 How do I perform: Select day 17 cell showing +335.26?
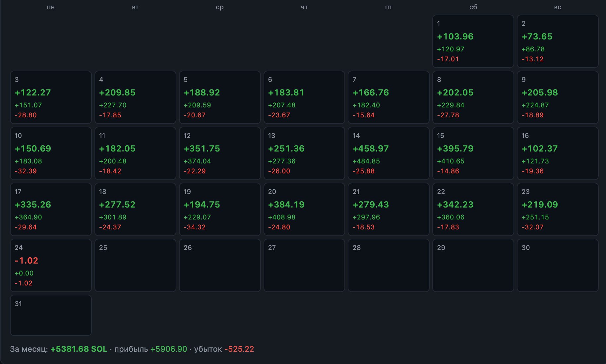(x=51, y=209)
